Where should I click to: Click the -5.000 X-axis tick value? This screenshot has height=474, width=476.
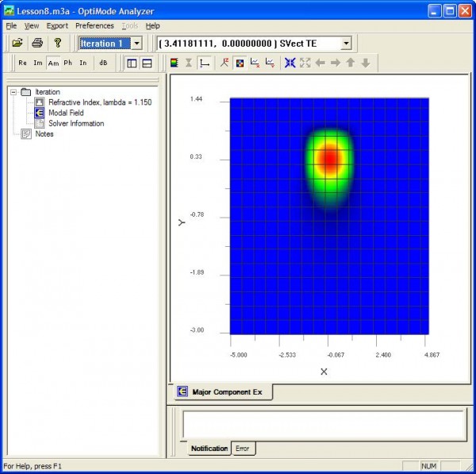[239, 355]
